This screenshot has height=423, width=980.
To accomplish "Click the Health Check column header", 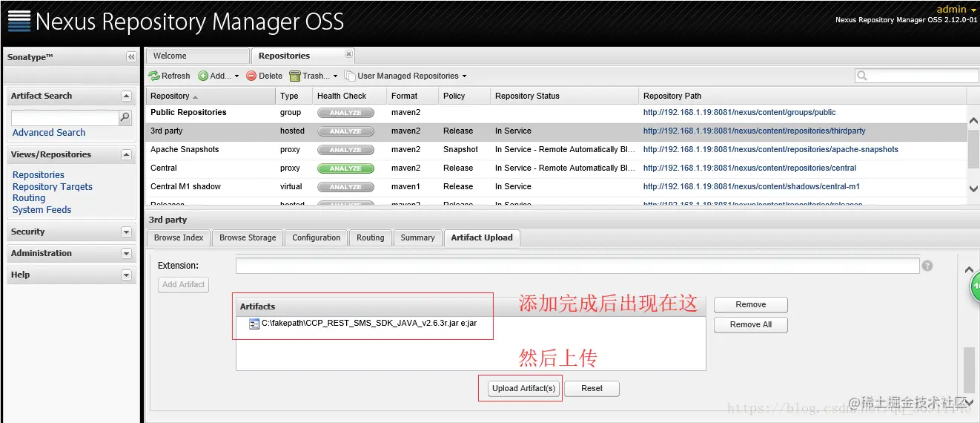I will [x=349, y=96].
